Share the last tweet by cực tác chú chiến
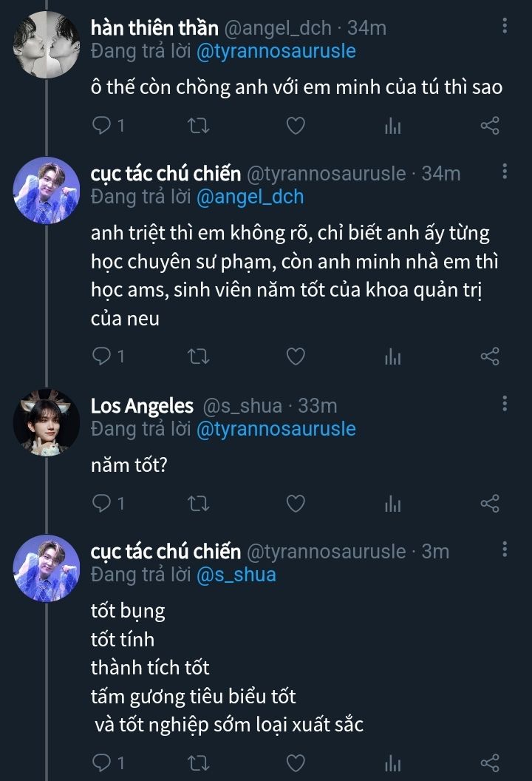Viewport: 532px width, 781px height. (x=490, y=762)
